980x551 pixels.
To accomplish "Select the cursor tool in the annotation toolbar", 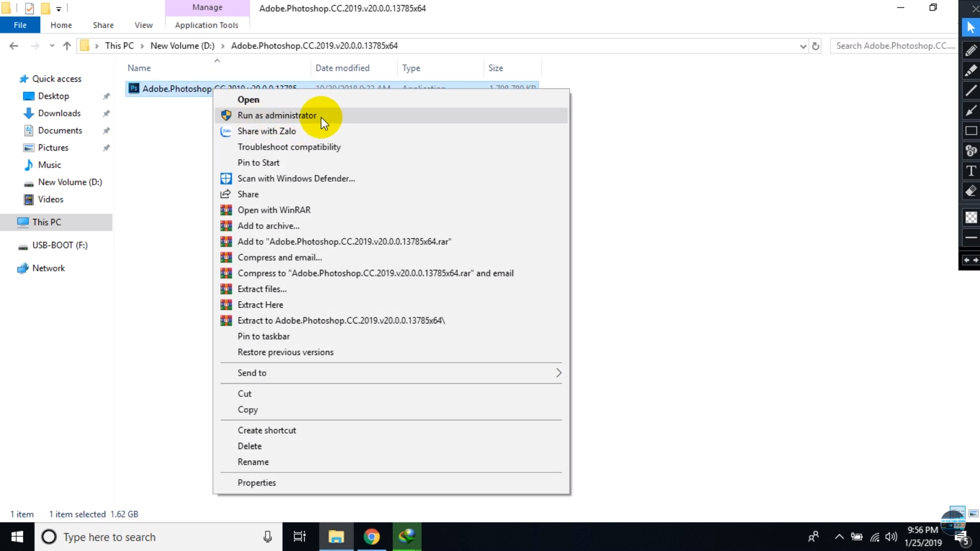I will (971, 28).
